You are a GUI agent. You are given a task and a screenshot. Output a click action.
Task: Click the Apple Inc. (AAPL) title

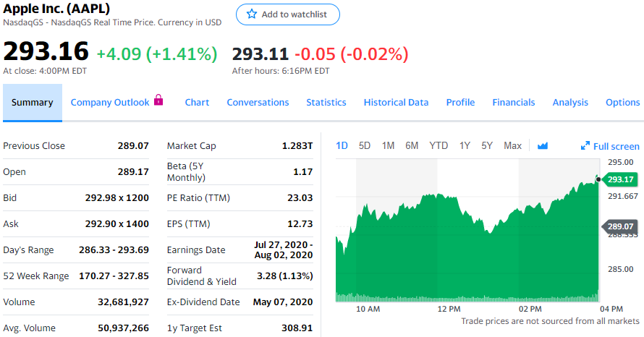[56, 9]
